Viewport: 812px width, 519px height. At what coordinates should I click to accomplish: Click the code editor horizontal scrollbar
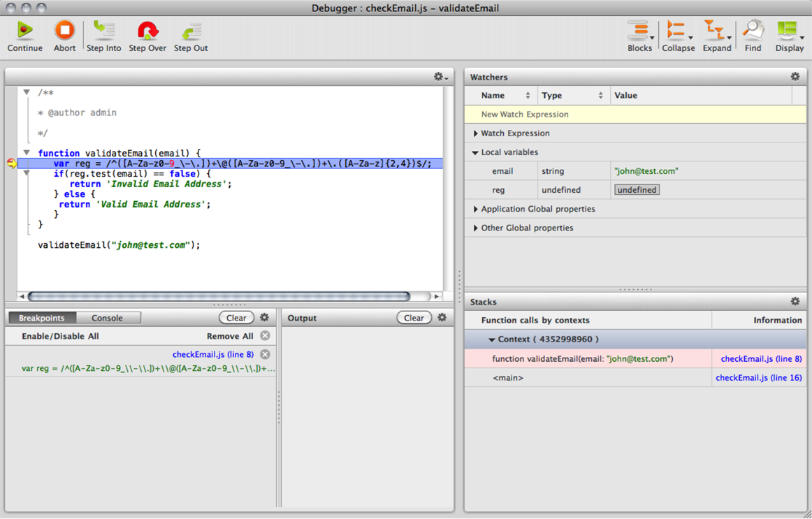point(219,296)
